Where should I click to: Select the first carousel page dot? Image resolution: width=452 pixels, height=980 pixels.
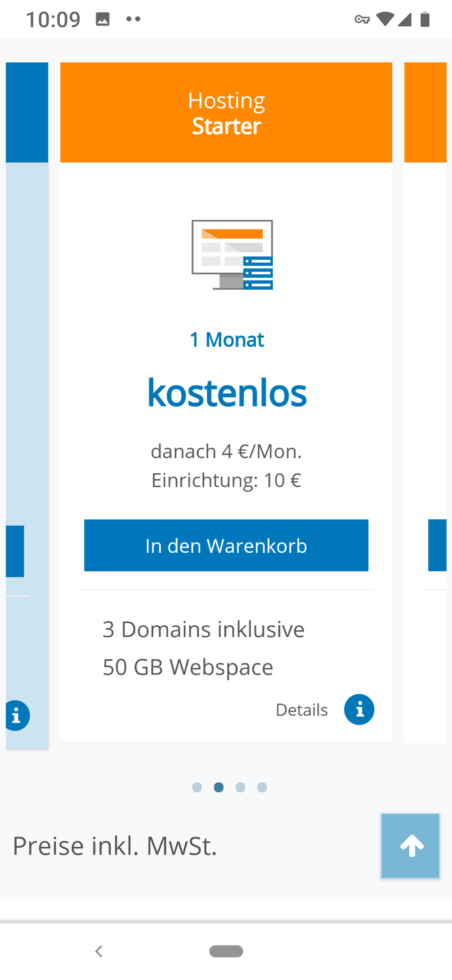coord(197,787)
